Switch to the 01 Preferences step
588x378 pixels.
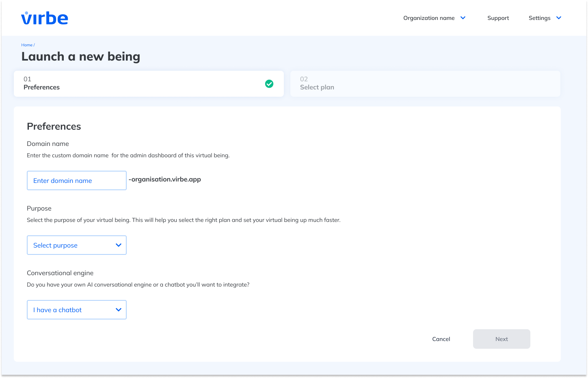[149, 84]
